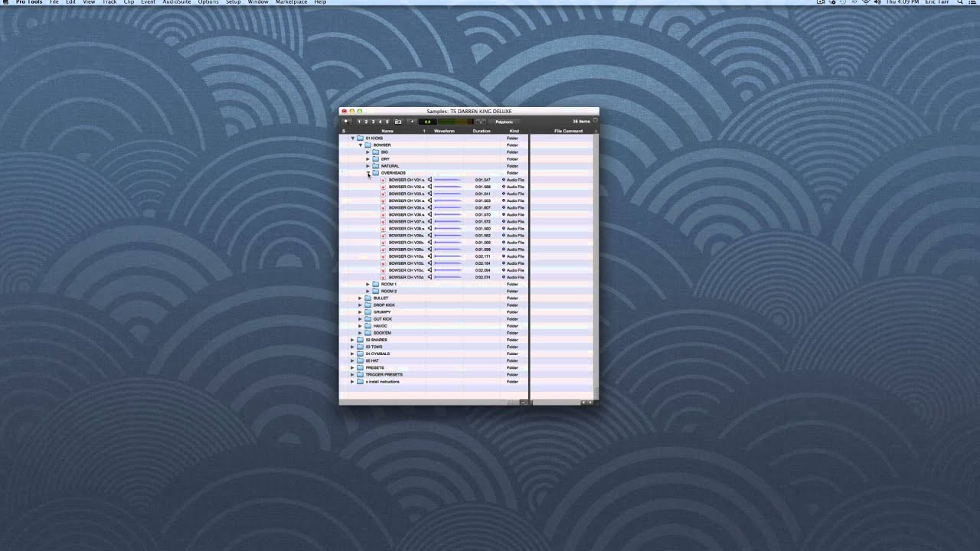Screen dimensions: 980x551
Task: Click the SOCK'EM folder icon
Action: (367, 333)
